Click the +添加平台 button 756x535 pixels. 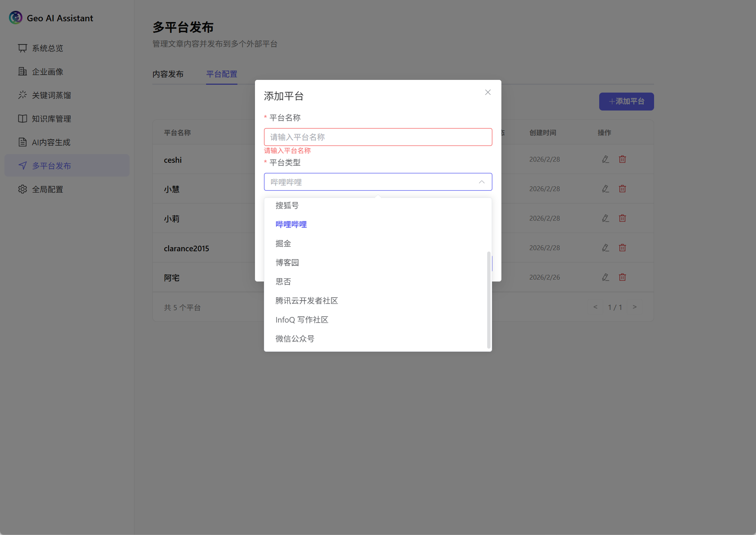point(626,102)
